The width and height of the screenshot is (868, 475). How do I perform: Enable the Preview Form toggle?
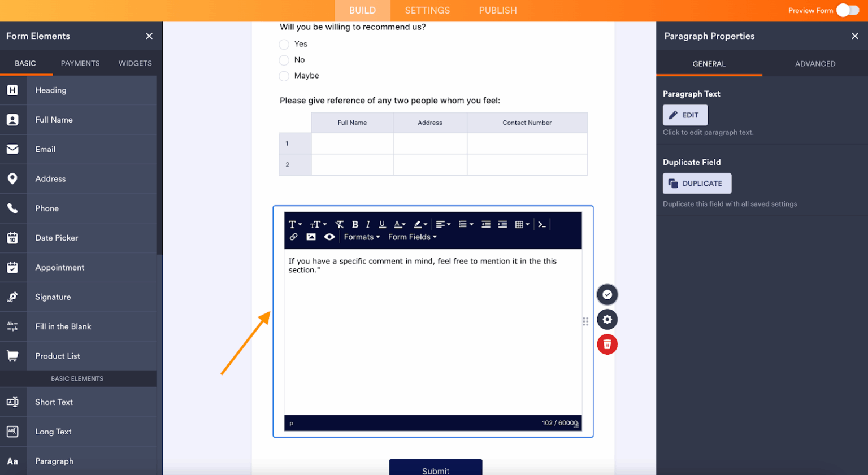pyautogui.click(x=847, y=10)
